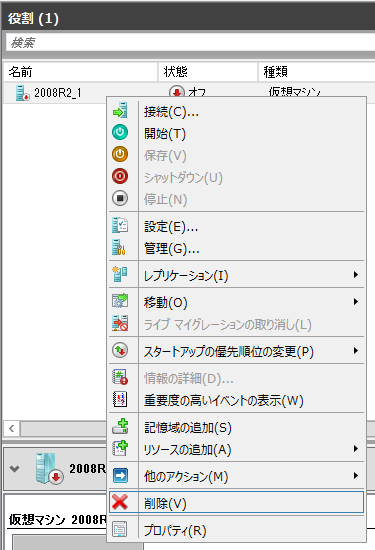Click the green connect (接続) icon

pos(120,110)
